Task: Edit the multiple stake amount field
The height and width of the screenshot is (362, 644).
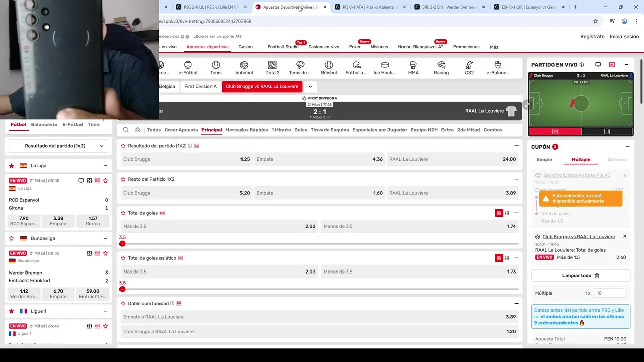Action: click(x=610, y=293)
